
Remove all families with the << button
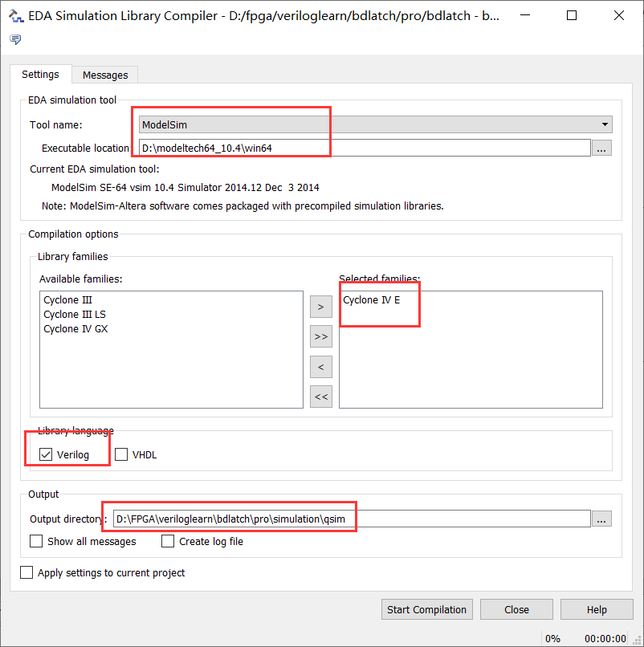coord(320,397)
